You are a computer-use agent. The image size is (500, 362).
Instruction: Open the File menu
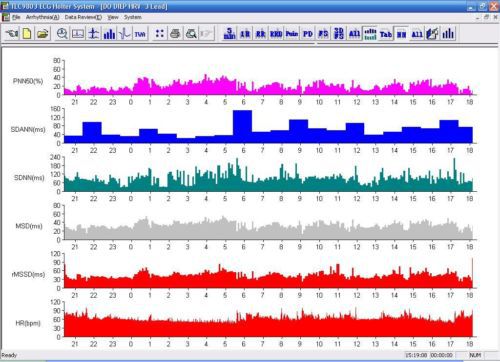coord(16,17)
